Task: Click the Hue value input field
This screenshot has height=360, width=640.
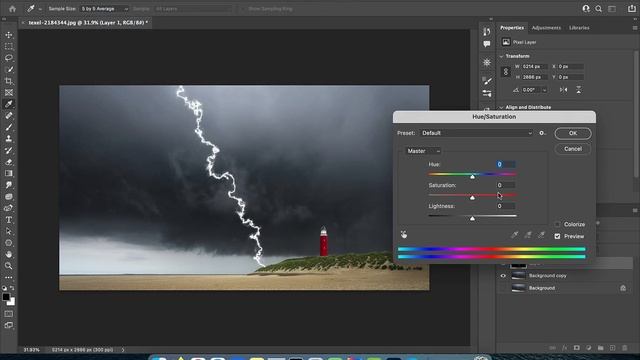Action: (x=506, y=164)
